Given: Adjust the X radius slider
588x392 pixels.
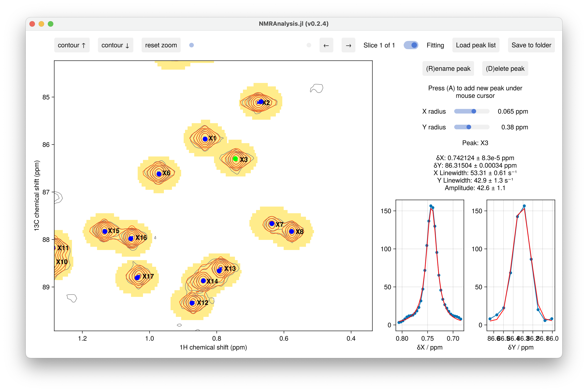Looking at the screenshot, I should pyautogui.click(x=474, y=111).
